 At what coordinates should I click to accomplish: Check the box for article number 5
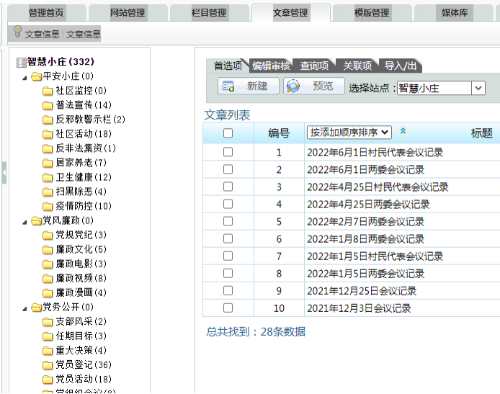[x=228, y=221]
